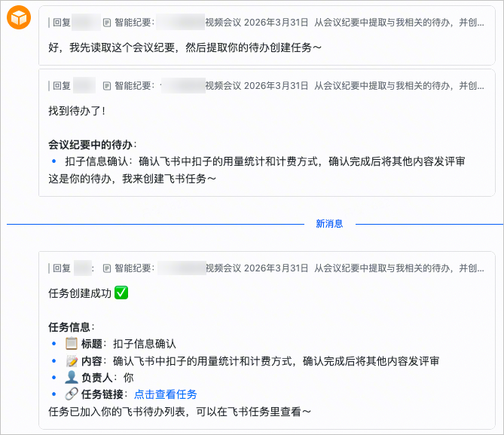
Task: Open the quoted reply above 任务创建成功
Action: click(x=266, y=268)
